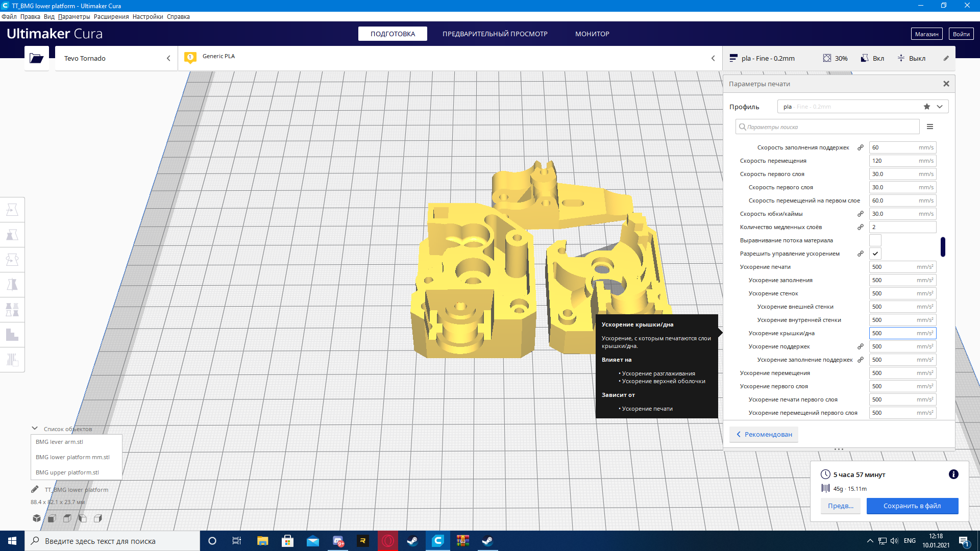Expand the Profile dropdown
The width and height of the screenshot is (980, 551).
point(940,107)
